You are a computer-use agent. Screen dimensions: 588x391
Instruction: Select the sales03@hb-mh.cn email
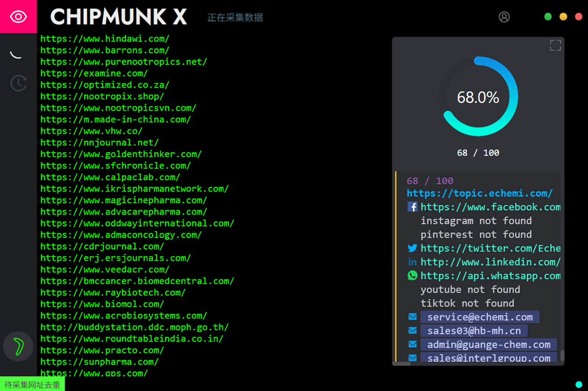coord(474,331)
